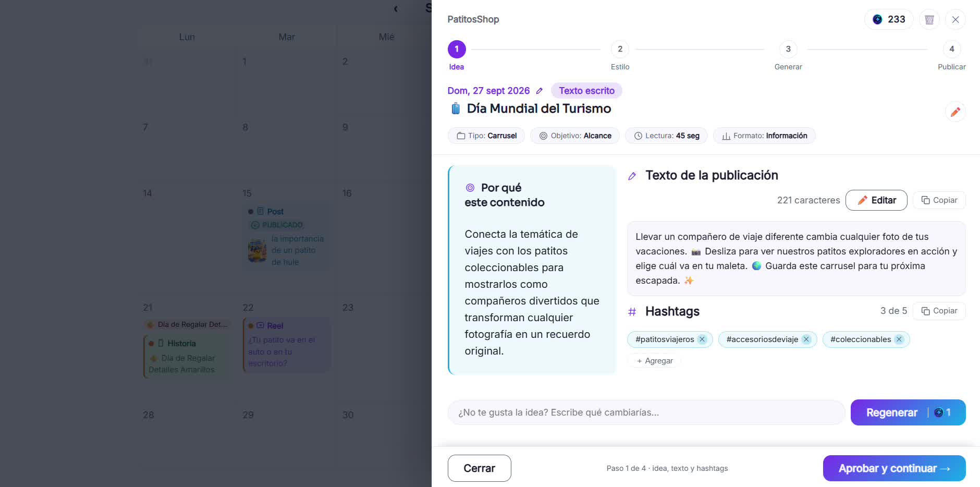Open the Reel on calendar day 22

click(287, 345)
